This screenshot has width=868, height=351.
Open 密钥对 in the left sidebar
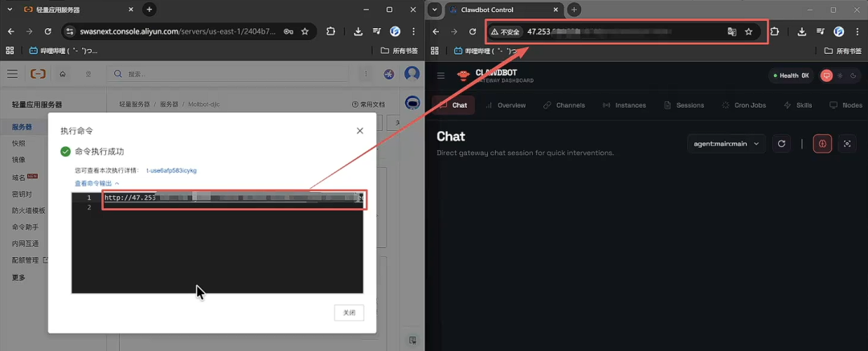(23, 194)
